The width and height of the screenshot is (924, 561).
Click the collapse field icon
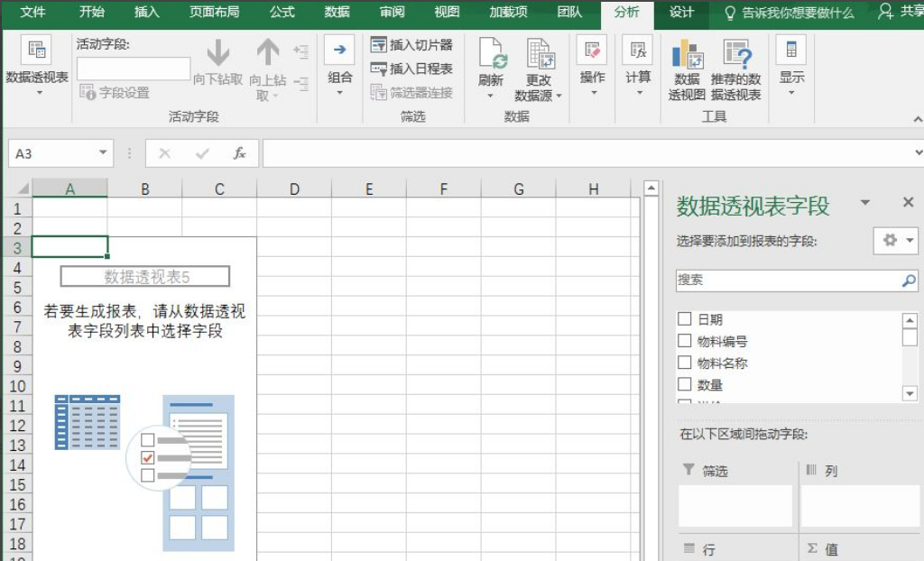coord(301,84)
